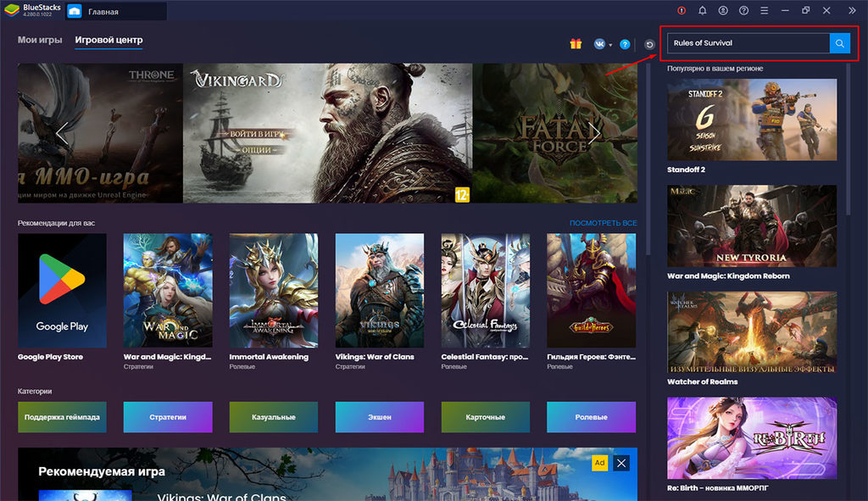This screenshot has height=501, width=868.
Task: Select Казуальные category button
Action: [274, 417]
